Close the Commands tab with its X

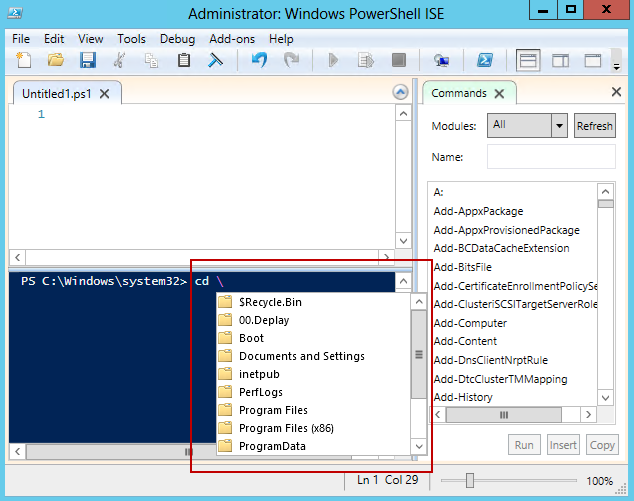point(499,94)
